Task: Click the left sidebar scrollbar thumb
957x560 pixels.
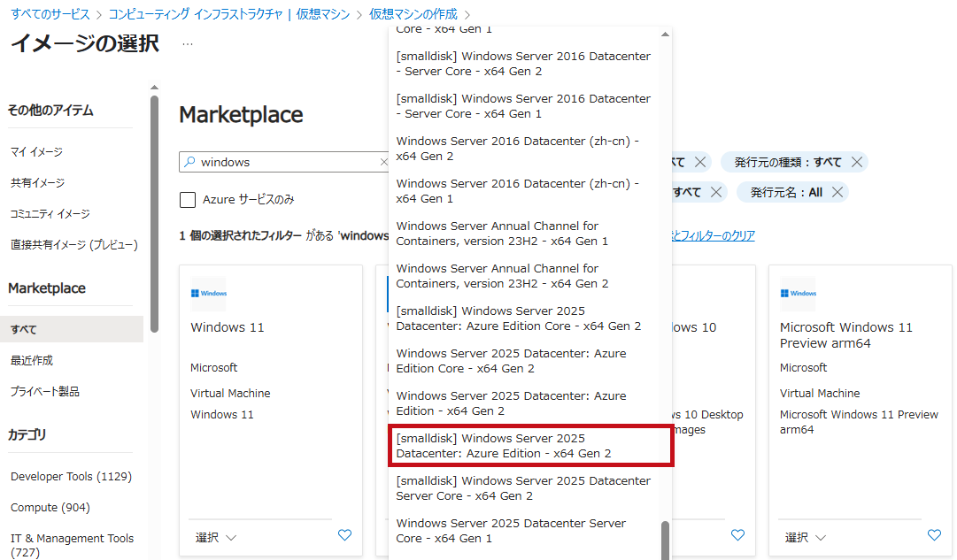Action: click(x=154, y=213)
